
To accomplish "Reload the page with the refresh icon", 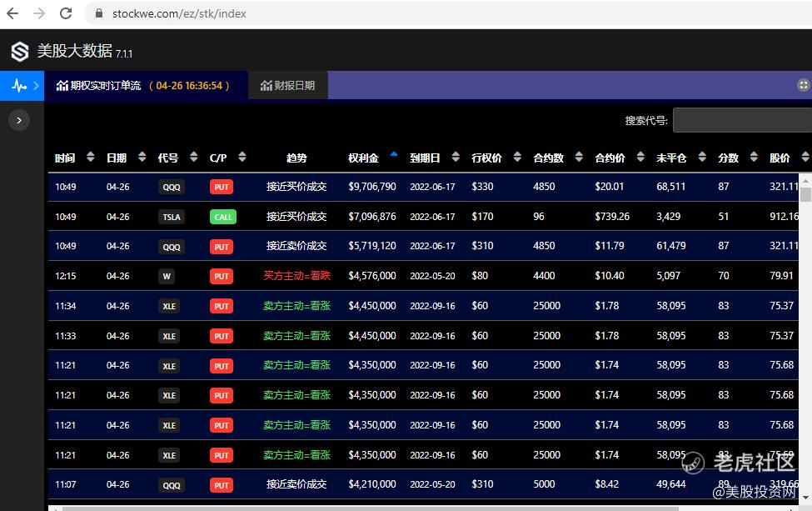I will (x=66, y=13).
